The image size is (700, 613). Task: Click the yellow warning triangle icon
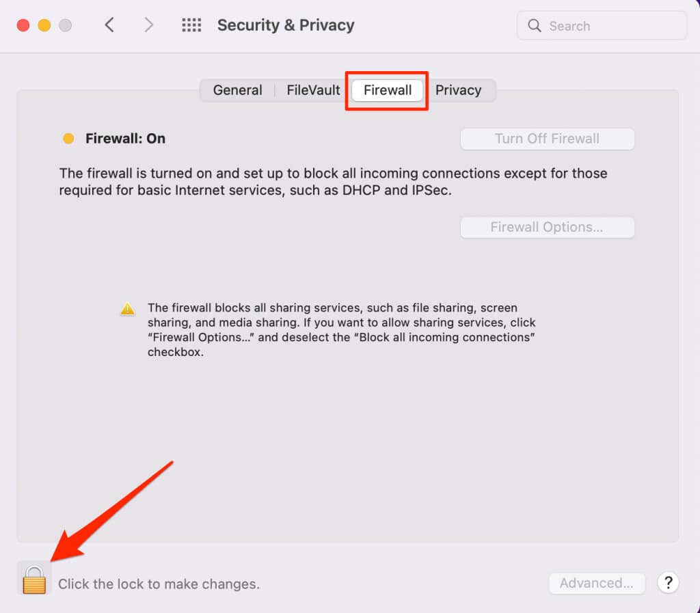coord(128,309)
